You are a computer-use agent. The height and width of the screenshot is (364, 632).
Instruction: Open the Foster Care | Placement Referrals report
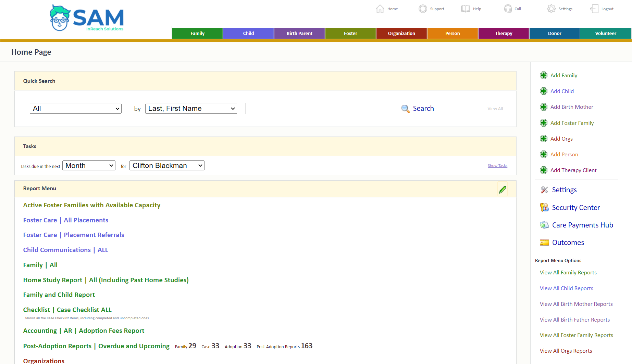tap(73, 235)
